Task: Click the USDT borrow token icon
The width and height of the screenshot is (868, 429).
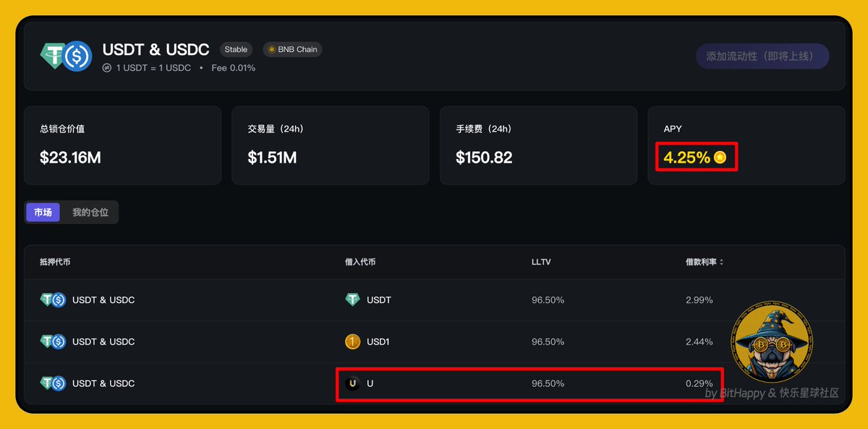Action: click(352, 300)
